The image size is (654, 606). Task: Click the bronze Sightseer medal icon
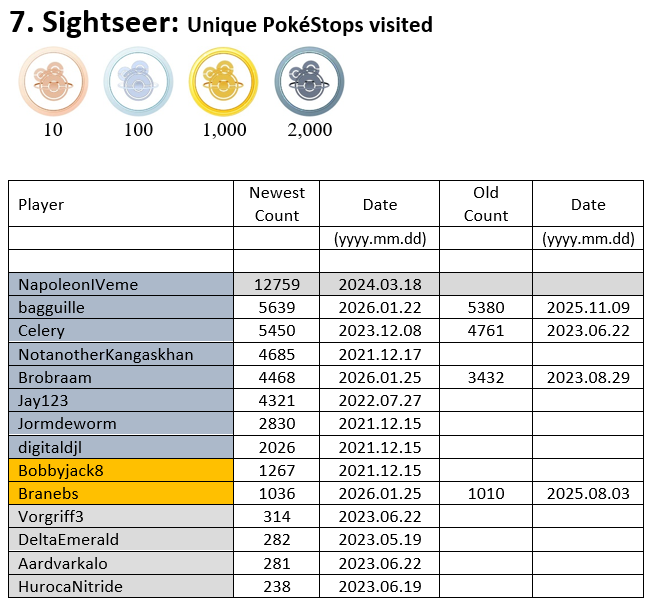[53, 83]
